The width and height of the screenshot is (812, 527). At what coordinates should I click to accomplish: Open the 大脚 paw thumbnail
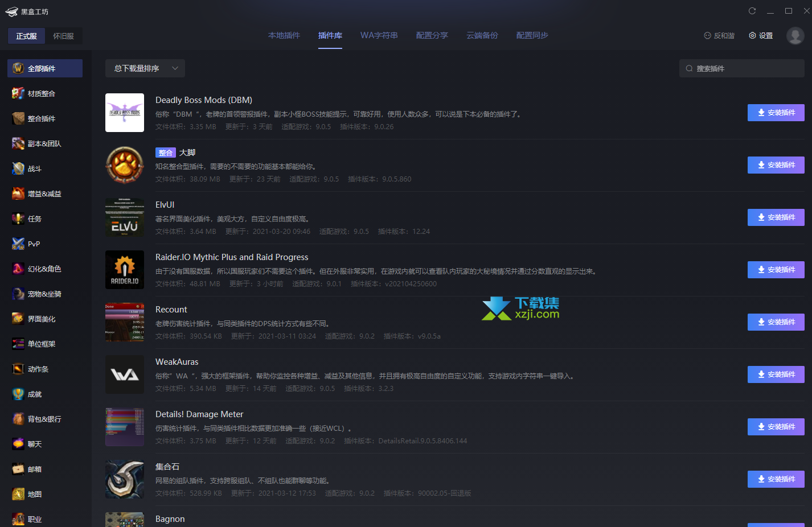125,165
